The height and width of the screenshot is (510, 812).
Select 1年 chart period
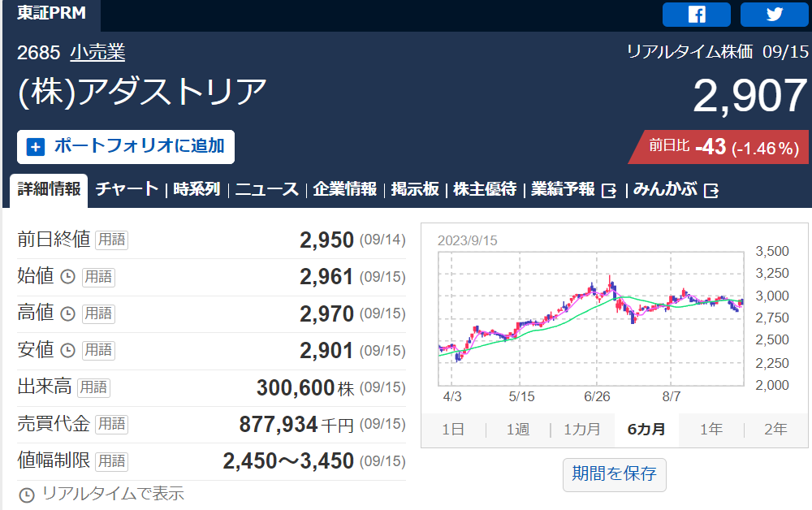(x=711, y=430)
